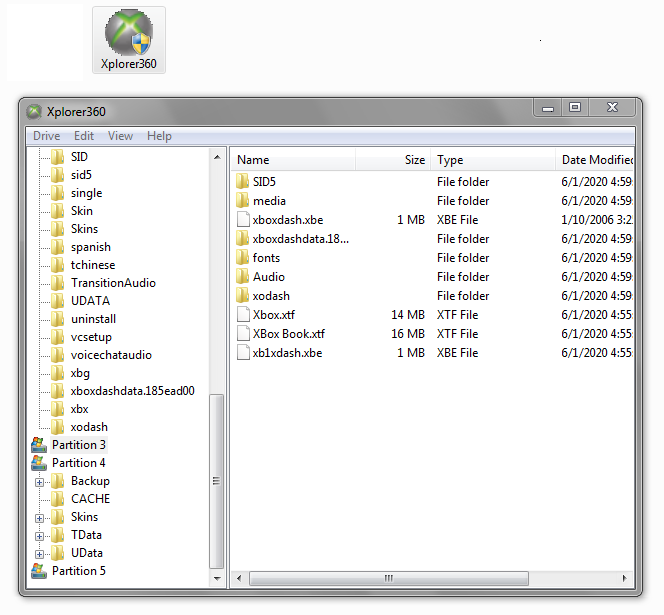
Task: Click the 14 MB size cell
Action: pyautogui.click(x=408, y=315)
